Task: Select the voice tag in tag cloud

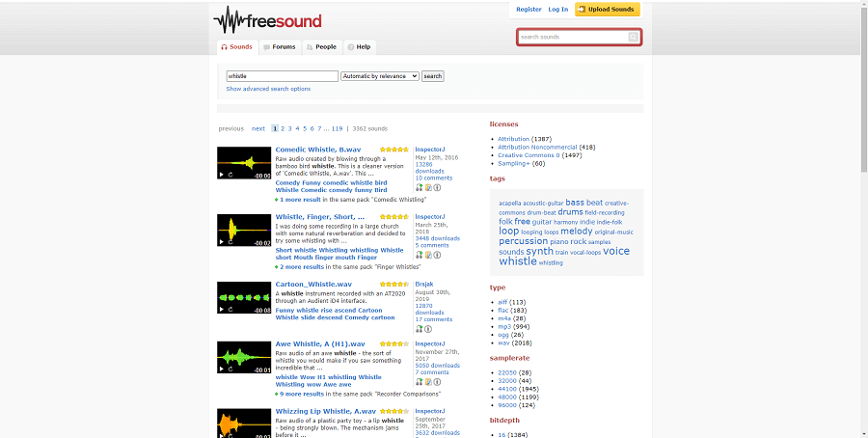Action: 616,251
